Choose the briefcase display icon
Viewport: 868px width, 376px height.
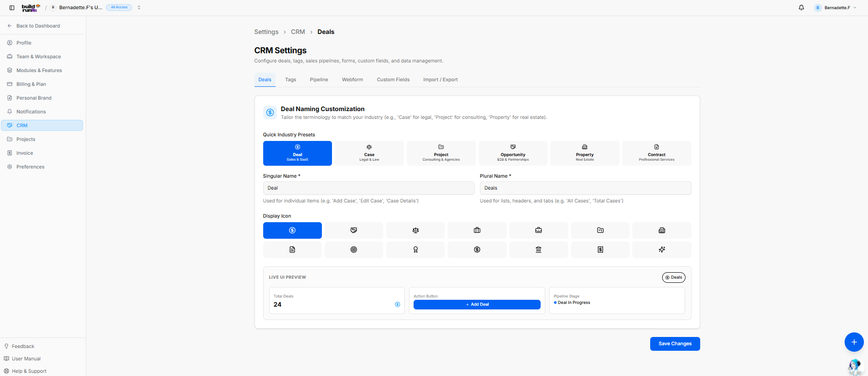tap(538, 230)
